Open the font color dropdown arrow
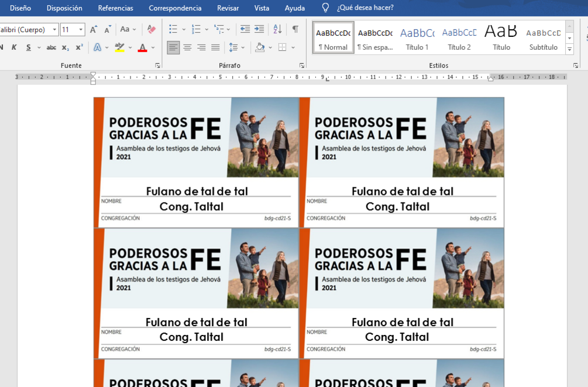 (x=153, y=47)
